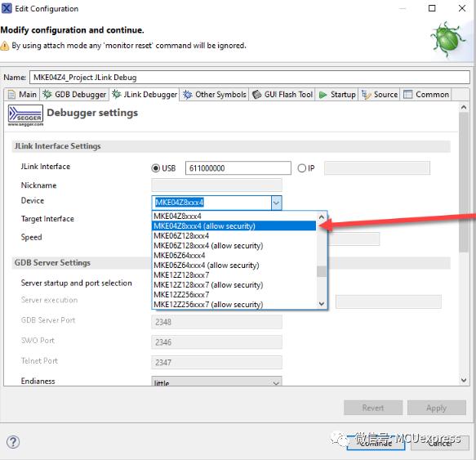Choose first MKE04Z8xxx4 entry in list
The width and height of the screenshot is (476, 460).
234,216
